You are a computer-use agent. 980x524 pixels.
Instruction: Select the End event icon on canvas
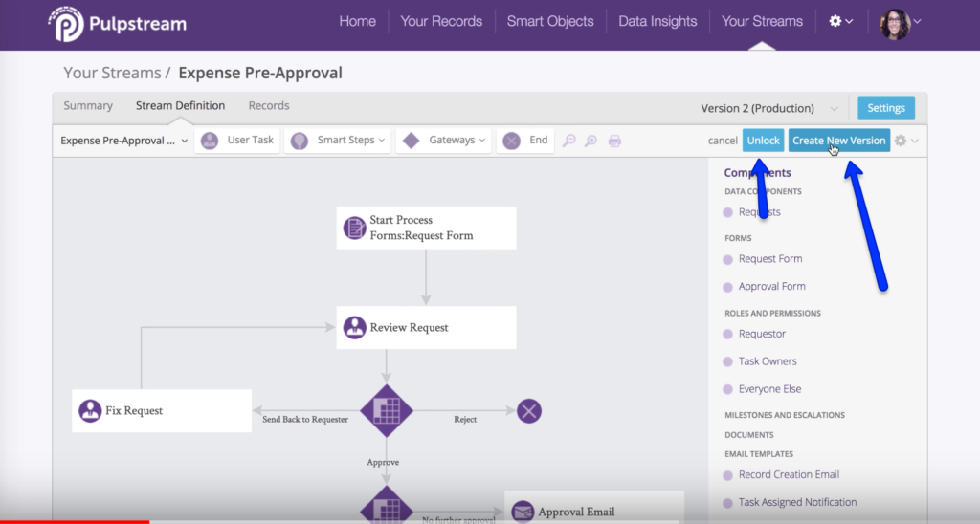[x=529, y=411]
